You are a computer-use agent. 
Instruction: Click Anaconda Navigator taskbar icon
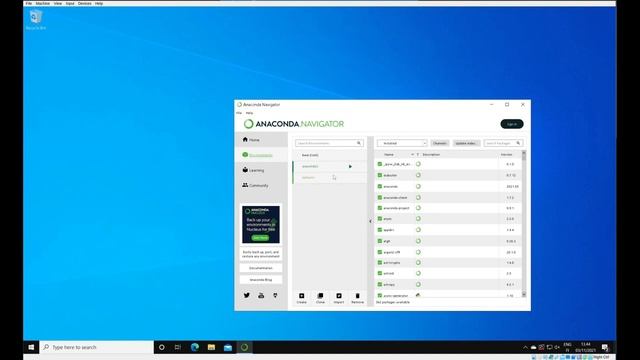click(244, 347)
